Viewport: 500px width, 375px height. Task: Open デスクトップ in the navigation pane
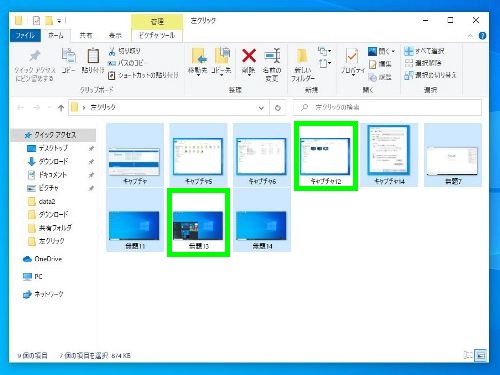pos(53,148)
